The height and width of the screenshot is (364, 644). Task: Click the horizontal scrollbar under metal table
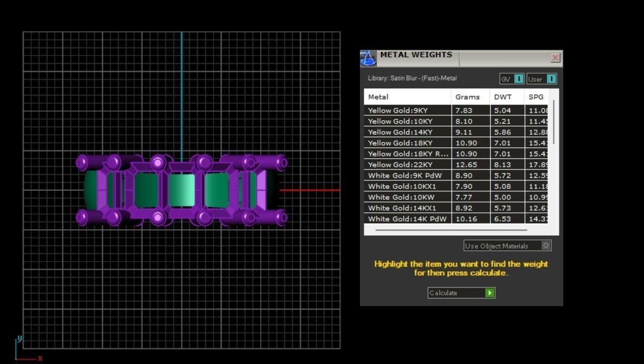pyautogui.click(x=451, y=230)
